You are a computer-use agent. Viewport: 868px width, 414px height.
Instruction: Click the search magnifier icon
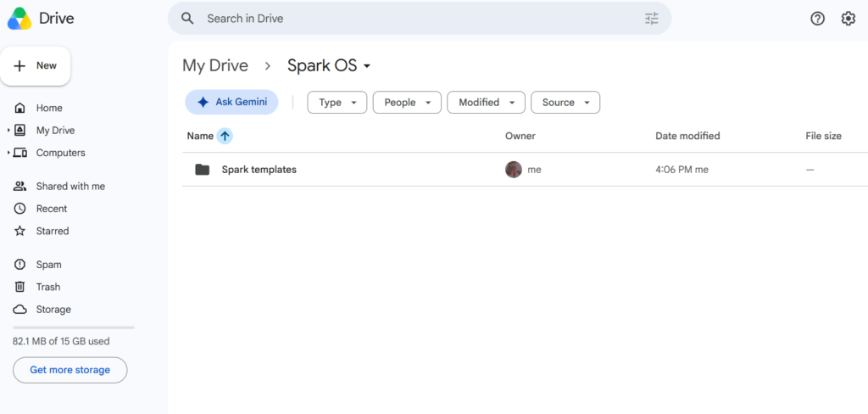(187, 19)
